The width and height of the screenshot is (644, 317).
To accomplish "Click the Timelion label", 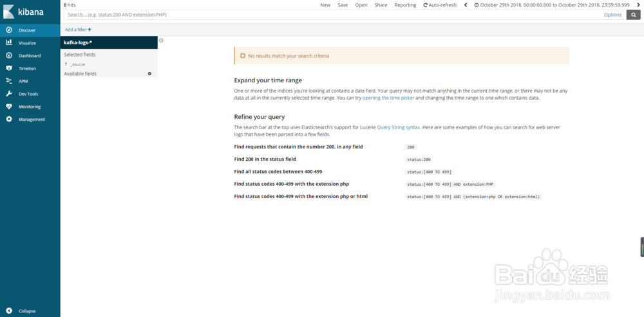I will coord(27,69).
